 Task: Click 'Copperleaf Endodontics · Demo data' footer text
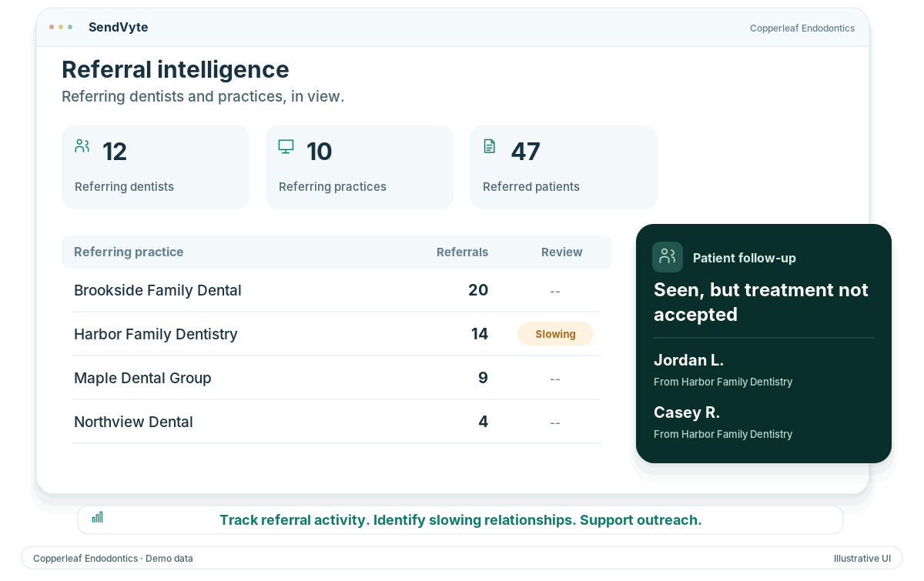(x=113, y=559)
